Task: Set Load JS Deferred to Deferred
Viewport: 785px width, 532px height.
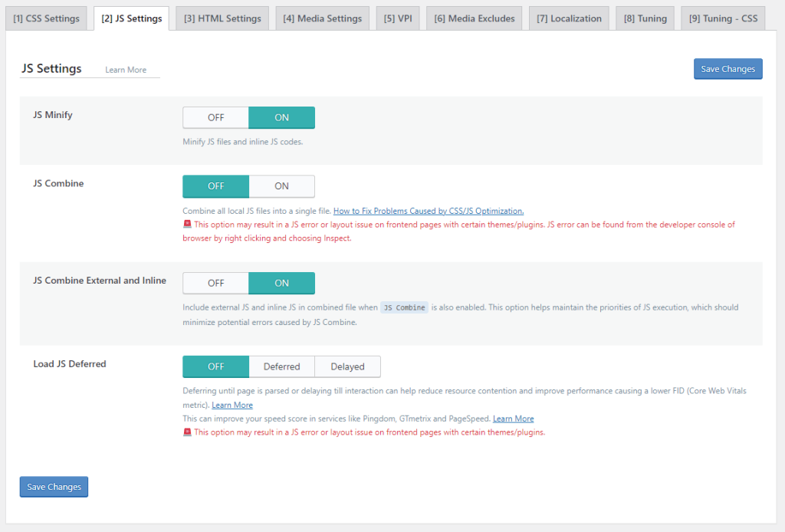Action: coord(281,366)
